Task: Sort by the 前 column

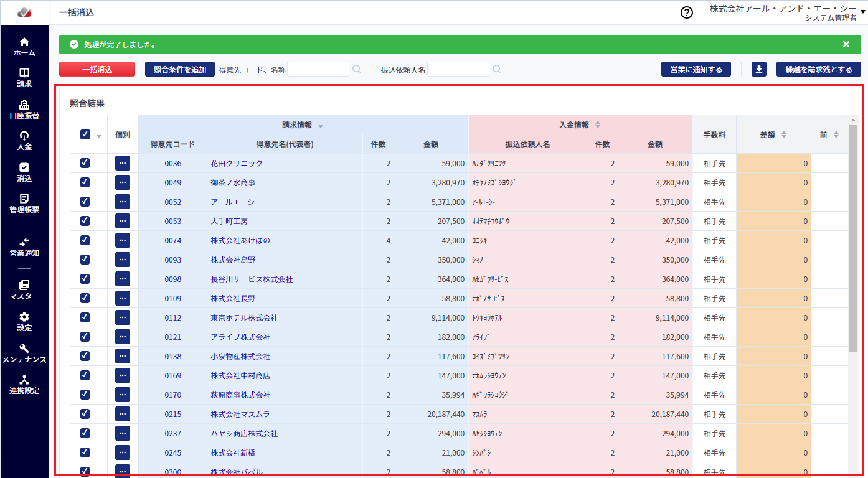Action: coord(836,134)
